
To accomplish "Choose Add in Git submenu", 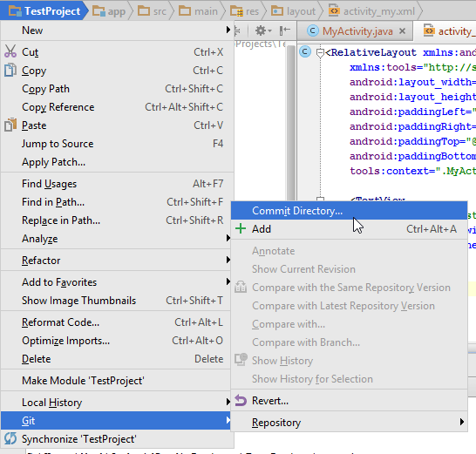I will pyautogui.click(x=349, y=229).
